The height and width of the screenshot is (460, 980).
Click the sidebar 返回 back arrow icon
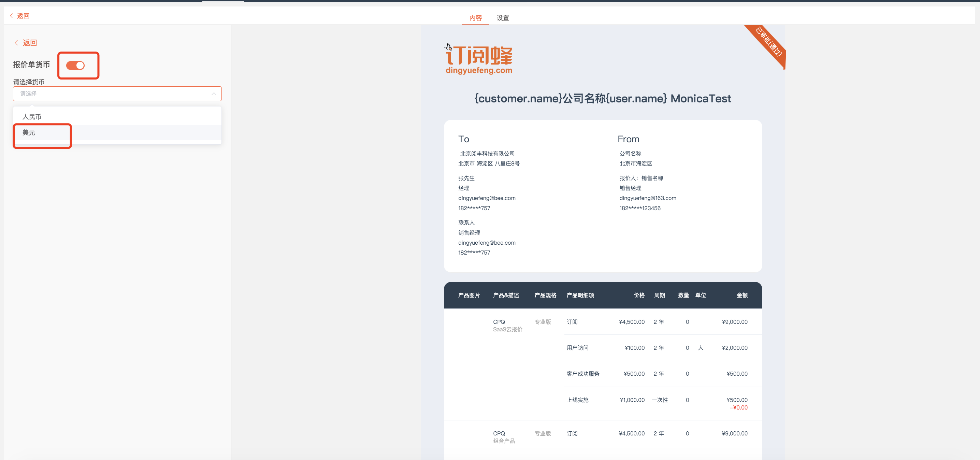coord(16,43)
